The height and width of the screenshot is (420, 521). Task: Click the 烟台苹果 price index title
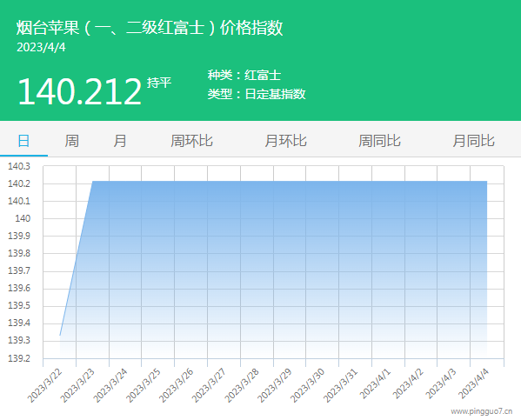[x=150, y=28]
